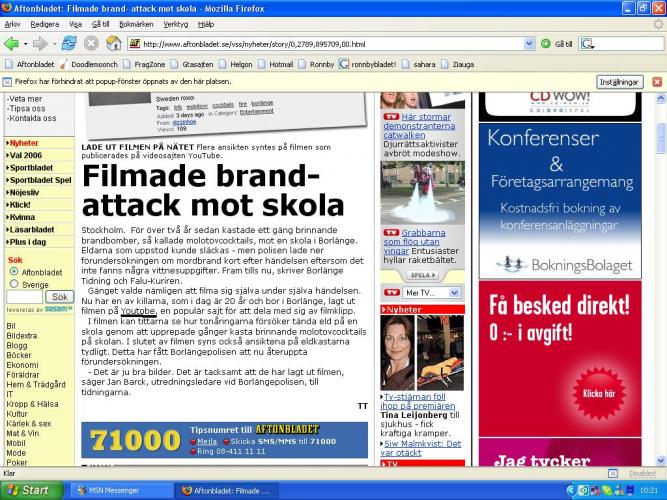The height and width of the screenshot is (500, 667).
Task: Open the Gå till menu
Action: [100, 24]
